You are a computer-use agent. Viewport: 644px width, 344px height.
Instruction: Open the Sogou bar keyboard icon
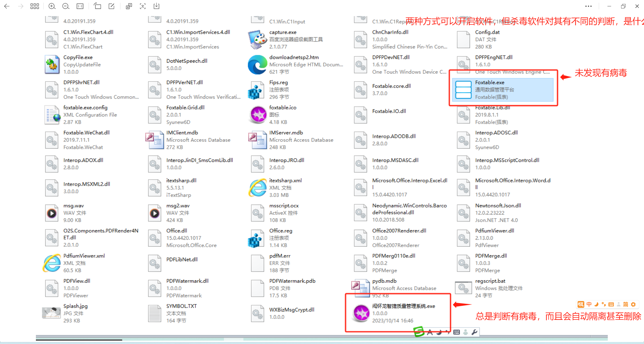pyautogui.click(x=457, y=332)
